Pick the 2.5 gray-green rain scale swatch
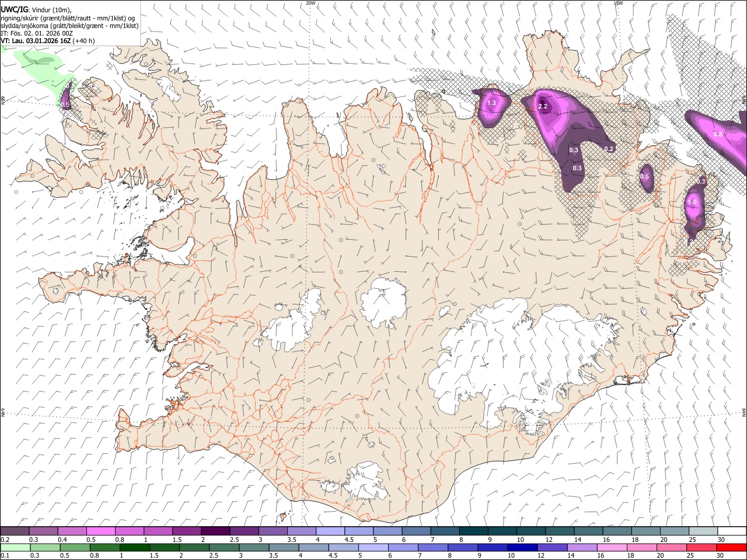 [x=224, y=547]
